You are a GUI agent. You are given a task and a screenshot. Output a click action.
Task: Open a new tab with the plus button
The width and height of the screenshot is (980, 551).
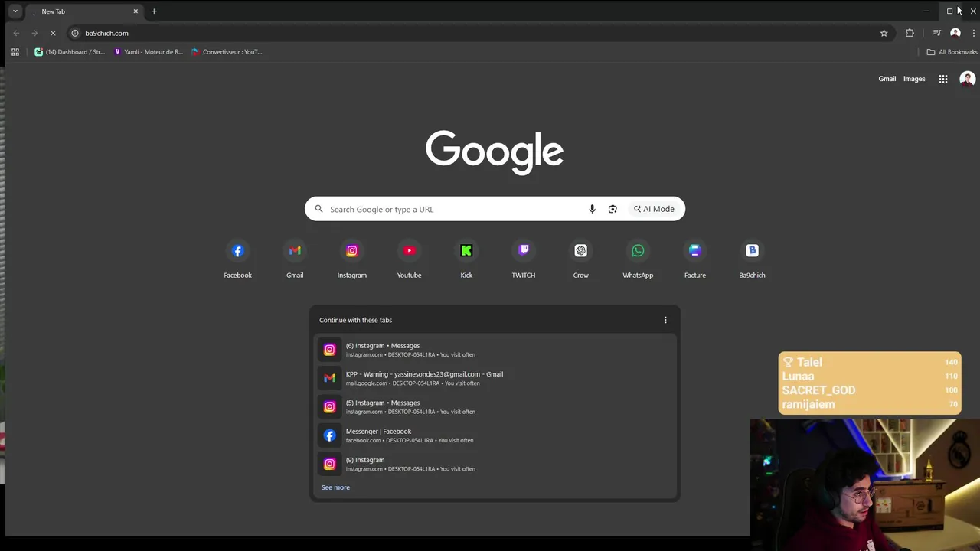click(154, 11)
